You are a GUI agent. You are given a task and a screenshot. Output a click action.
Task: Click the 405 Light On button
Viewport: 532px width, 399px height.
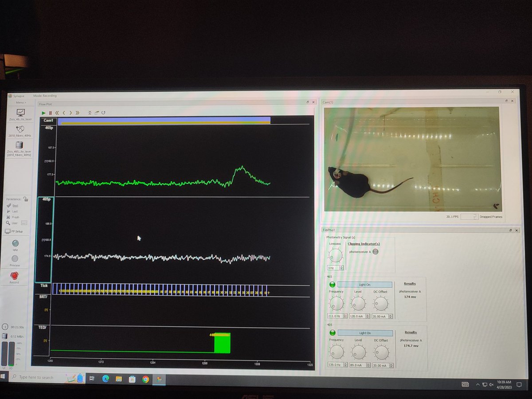pos(365,333)
